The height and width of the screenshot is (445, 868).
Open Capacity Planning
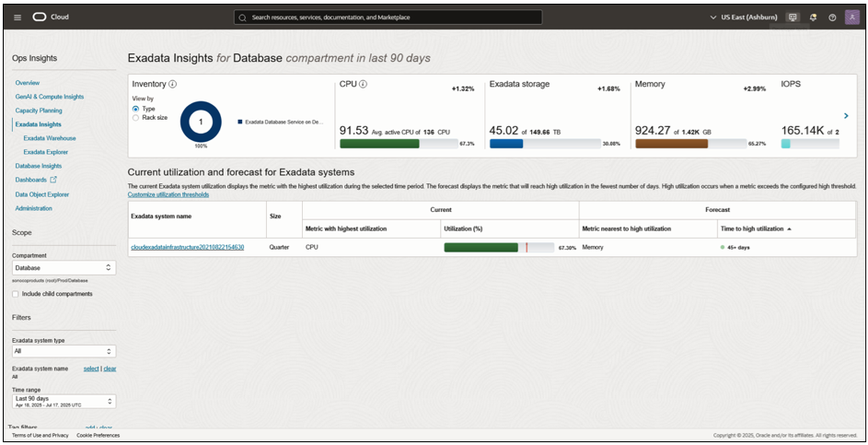[x=39, y=111]
